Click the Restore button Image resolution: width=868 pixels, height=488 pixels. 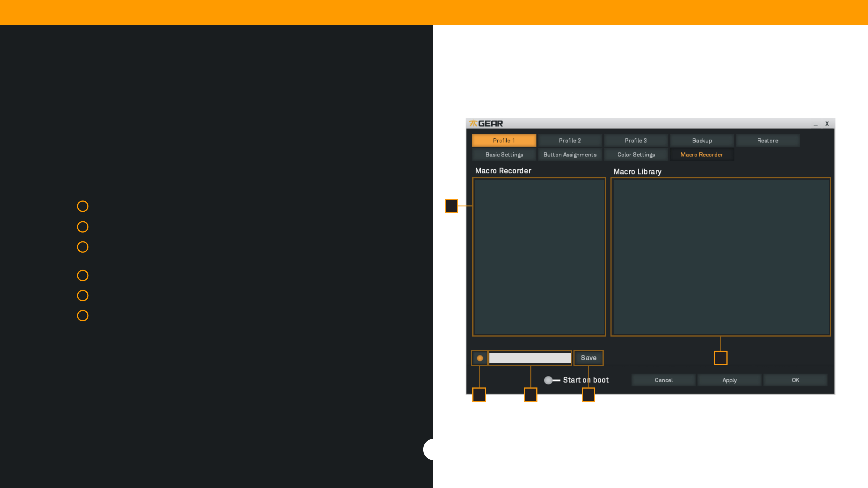click(768, 140)
